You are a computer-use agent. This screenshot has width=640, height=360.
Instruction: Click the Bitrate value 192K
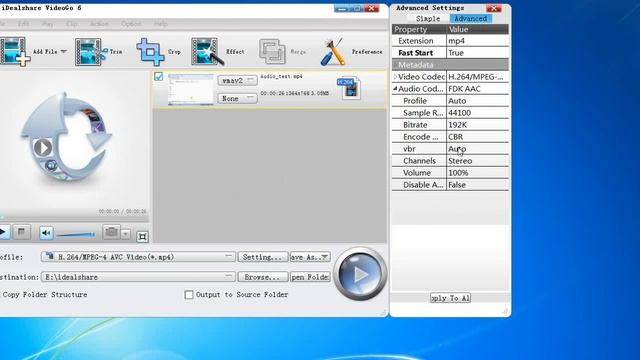point(478,125)
